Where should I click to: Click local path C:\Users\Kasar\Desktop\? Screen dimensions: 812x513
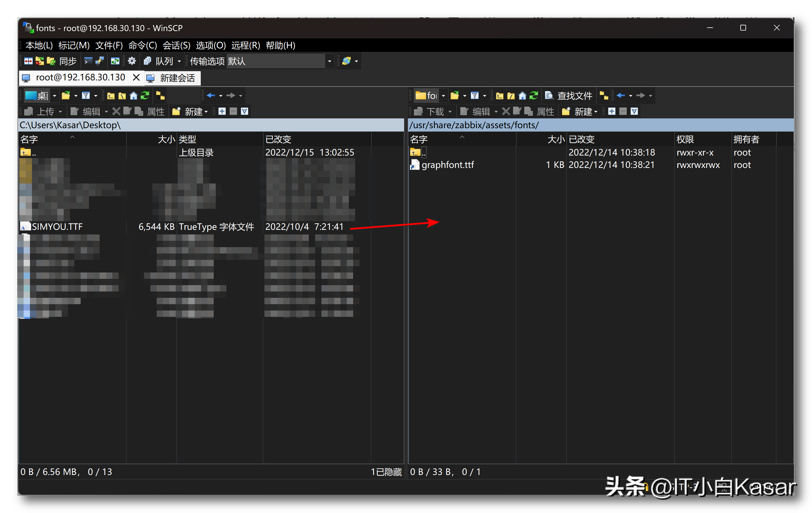(70, 125)
